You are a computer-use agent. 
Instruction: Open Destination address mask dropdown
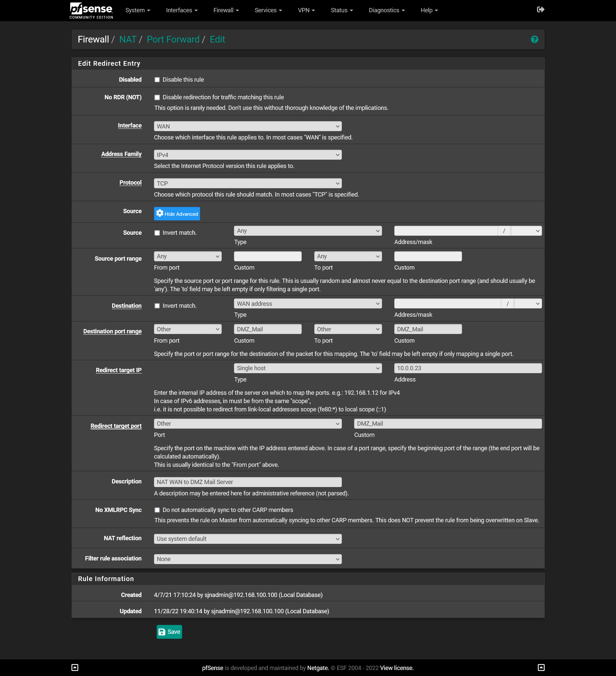(528, 304)
